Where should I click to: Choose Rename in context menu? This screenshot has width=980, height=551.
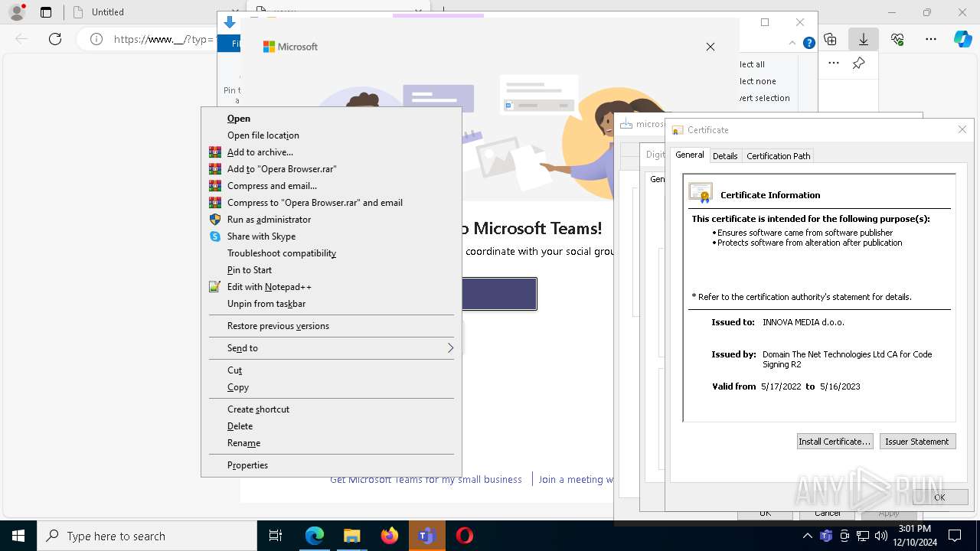coord(332,443)
